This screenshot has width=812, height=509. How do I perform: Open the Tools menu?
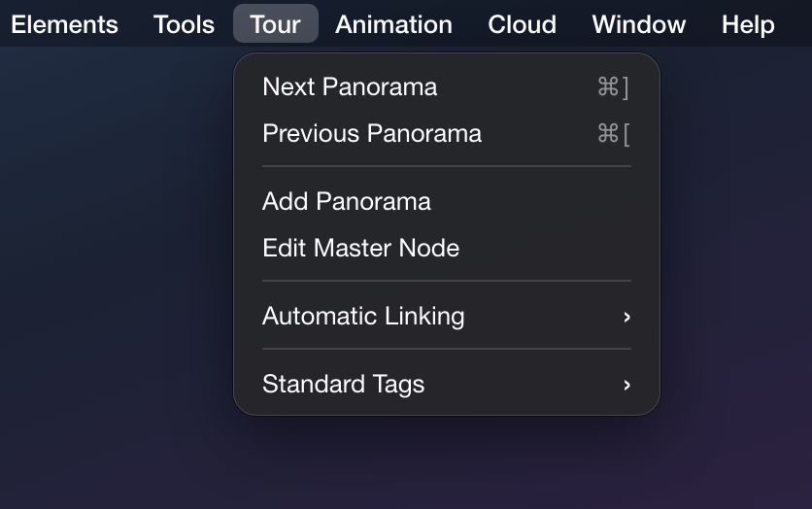point(184,24)
